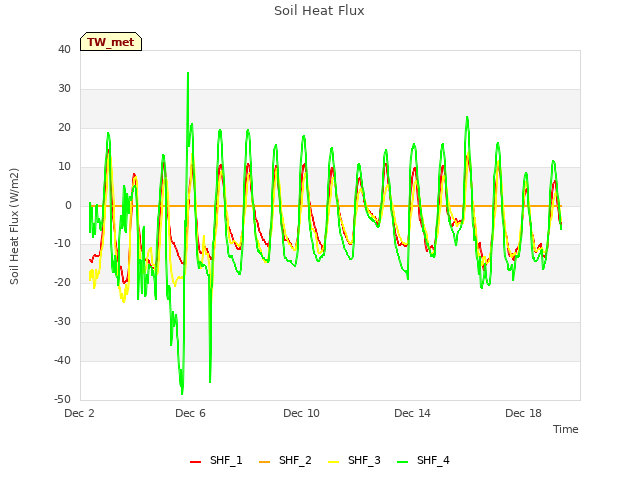Click the 0 y-axis tick label
The width and height of the screenshot is (640, 480).
[68, 206]
